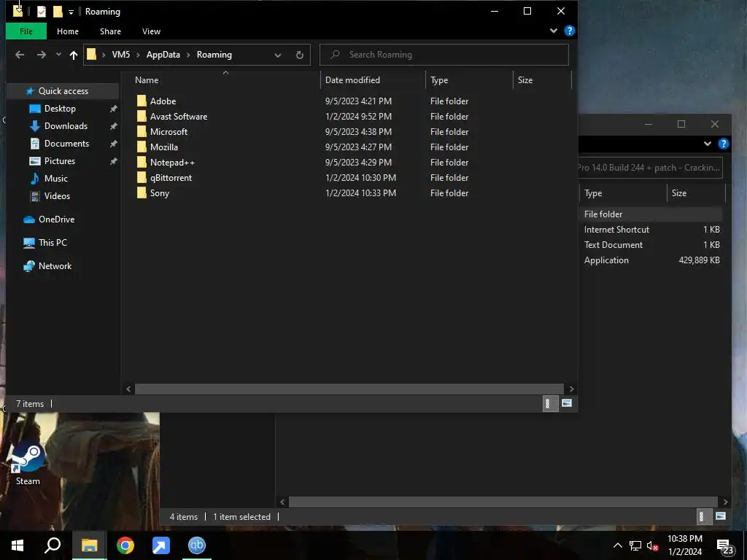
Task: Select the Application row in background window
Action: [x=651, y=260]
